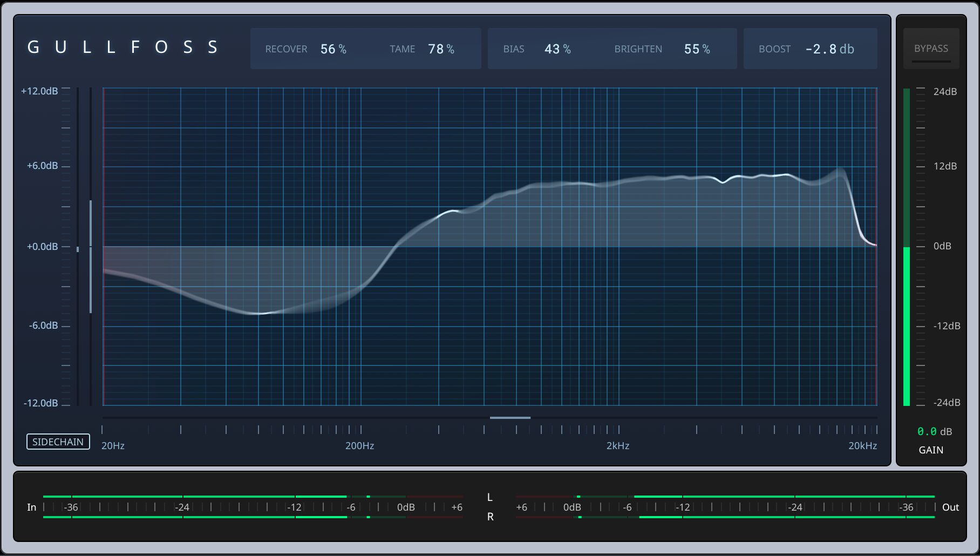Click the 20kHz frequency label
The width and height of the screenshot is (980, 556).
coord(862,446)
